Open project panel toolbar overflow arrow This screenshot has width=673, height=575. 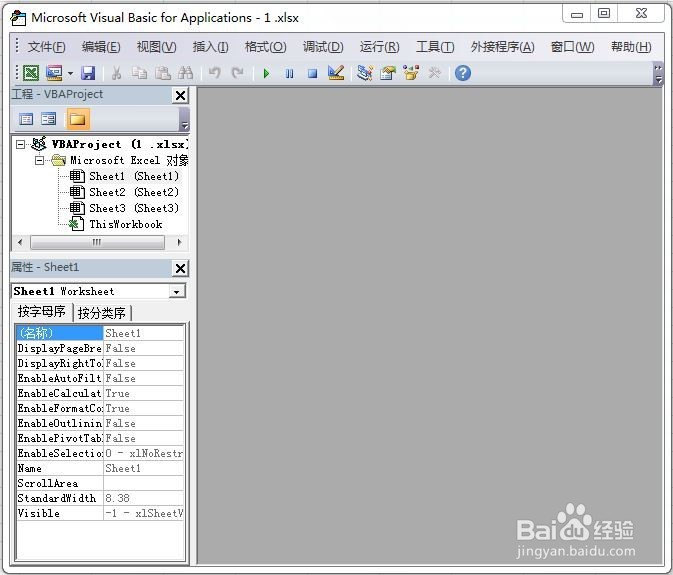(x=184, y=120)
